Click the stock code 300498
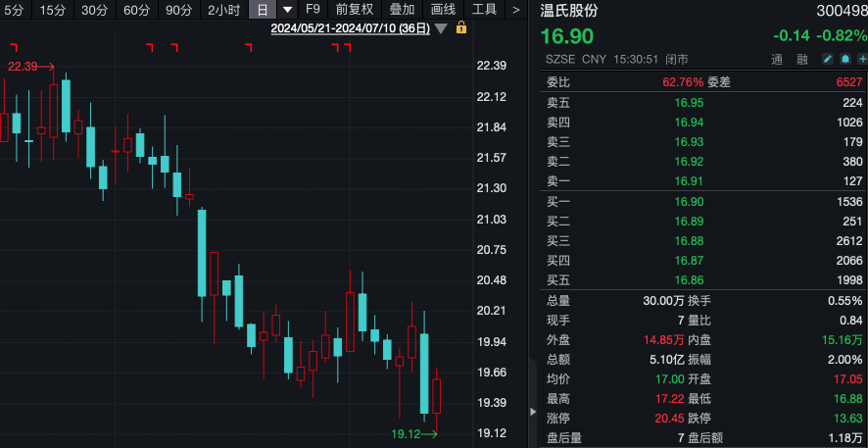 tap(840, 11)
